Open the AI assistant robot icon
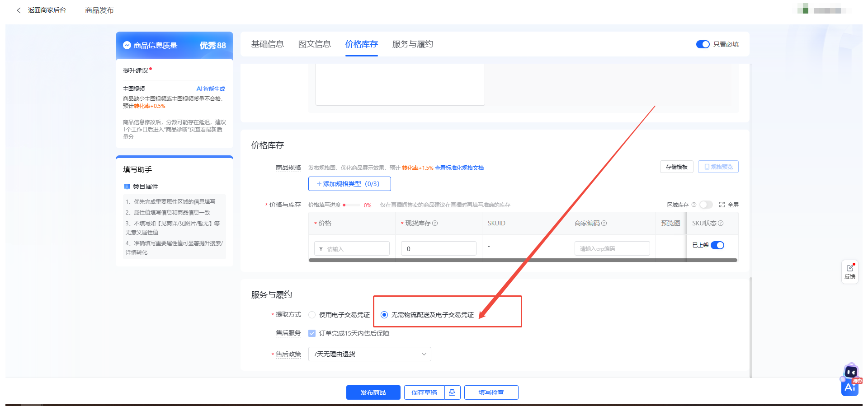This screenshot has height=406, width=868. pyautogui.click(x=850, y=380)
